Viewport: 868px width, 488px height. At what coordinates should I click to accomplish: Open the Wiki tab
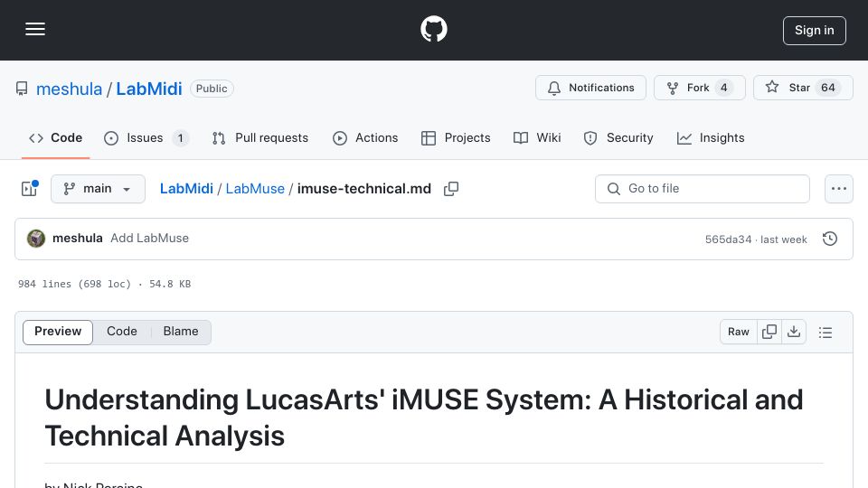537,137
